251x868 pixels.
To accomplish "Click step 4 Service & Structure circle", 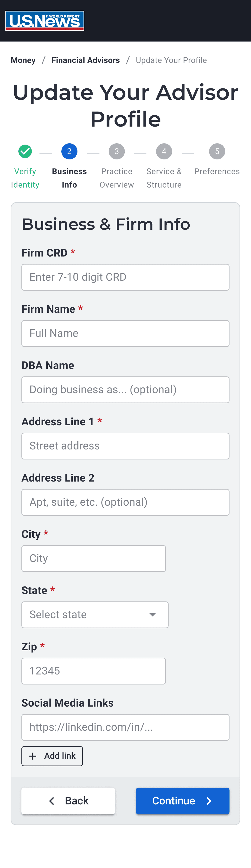I will click(164, 151).
